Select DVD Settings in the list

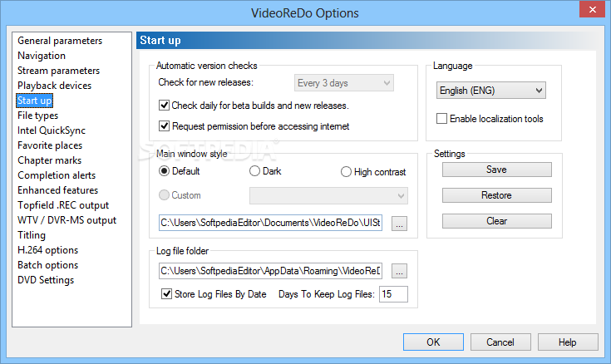pyautogui.click(x=46, y=280)
